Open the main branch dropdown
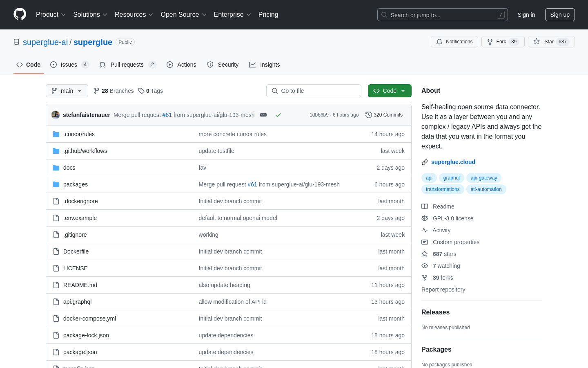588x368 pixels. pos(67,91)
